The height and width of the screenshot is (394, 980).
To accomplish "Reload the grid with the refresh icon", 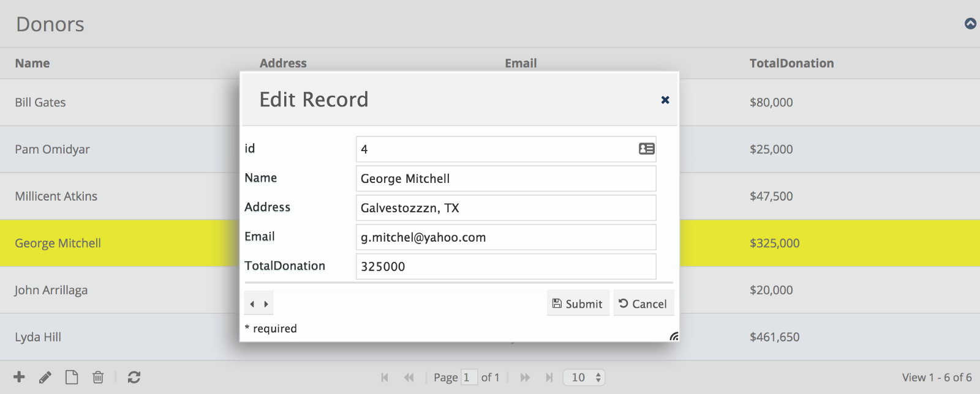I will [x=134, y=377].
